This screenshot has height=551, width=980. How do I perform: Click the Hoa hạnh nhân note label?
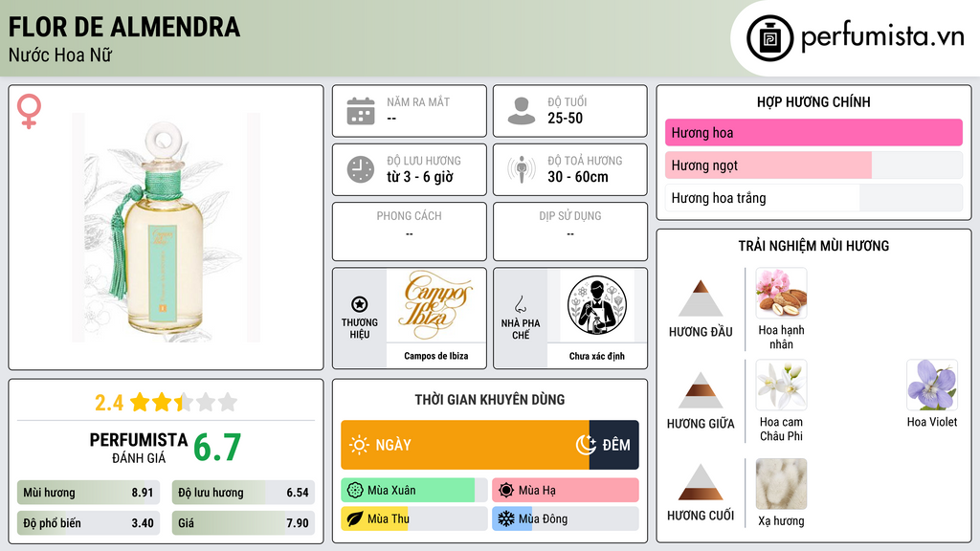pos(781,337)
